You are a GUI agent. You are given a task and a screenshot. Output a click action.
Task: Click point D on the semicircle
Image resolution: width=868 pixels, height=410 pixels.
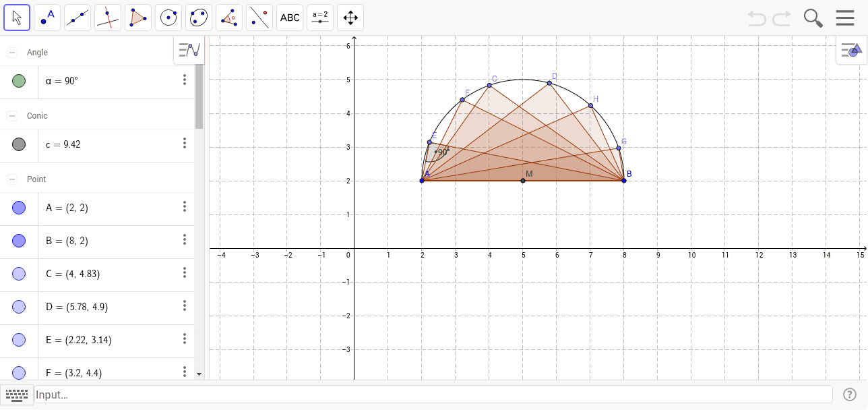(x=549, y=83)
